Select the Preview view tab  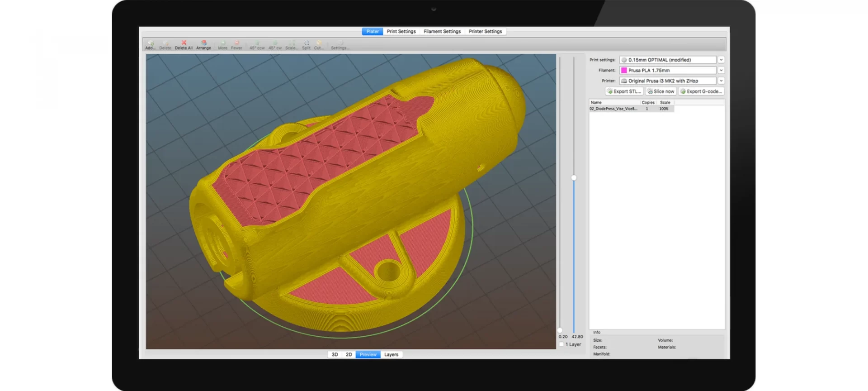point(368,355)
